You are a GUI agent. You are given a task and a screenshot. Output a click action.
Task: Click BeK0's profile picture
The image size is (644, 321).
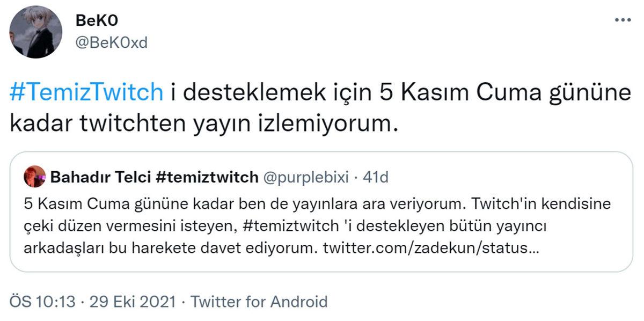click(36, 30)
